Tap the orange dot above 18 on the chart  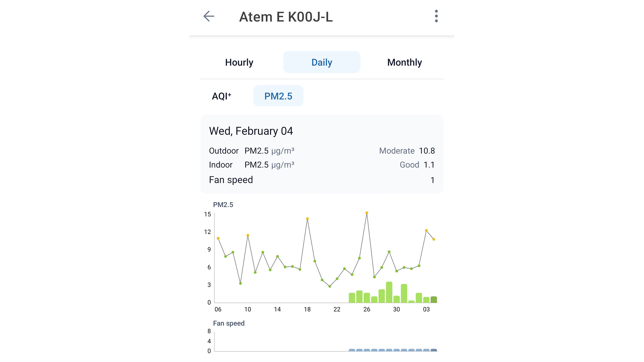tap(307, 218)
